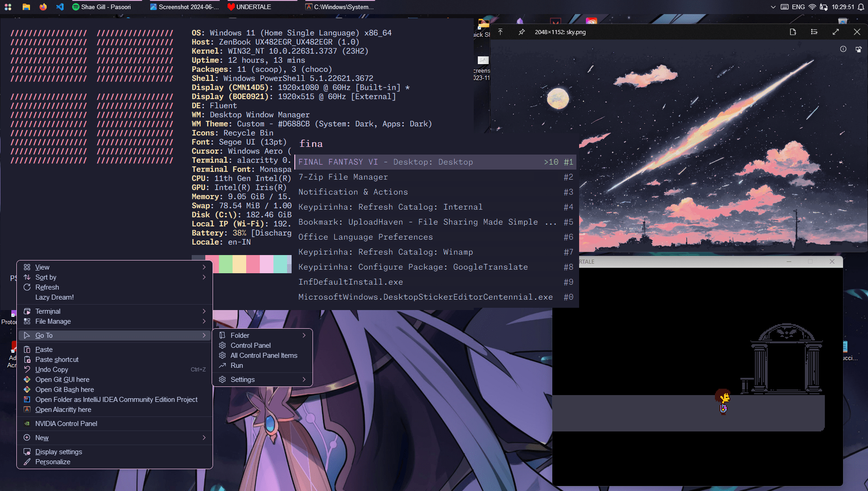This screenshot has width=868, height=491.
Task: Open NVIDIA Control Panel from context menu
Action: point(114,424)
